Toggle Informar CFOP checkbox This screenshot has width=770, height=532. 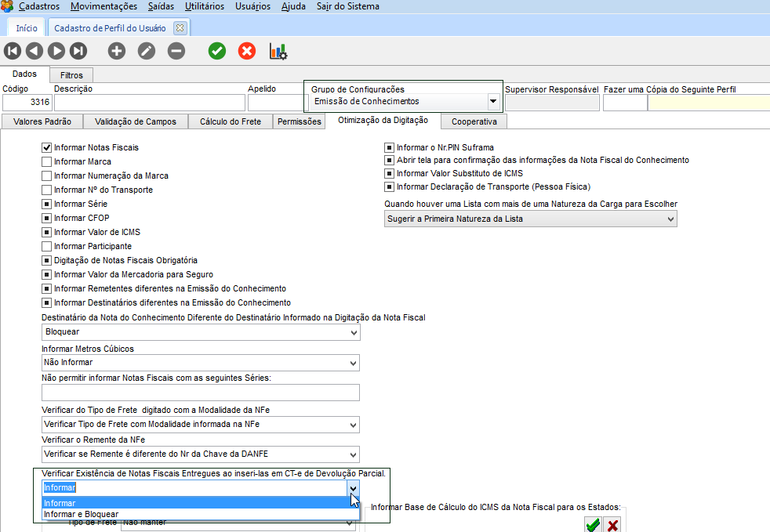pyautogui.click(x=46, y=219)
